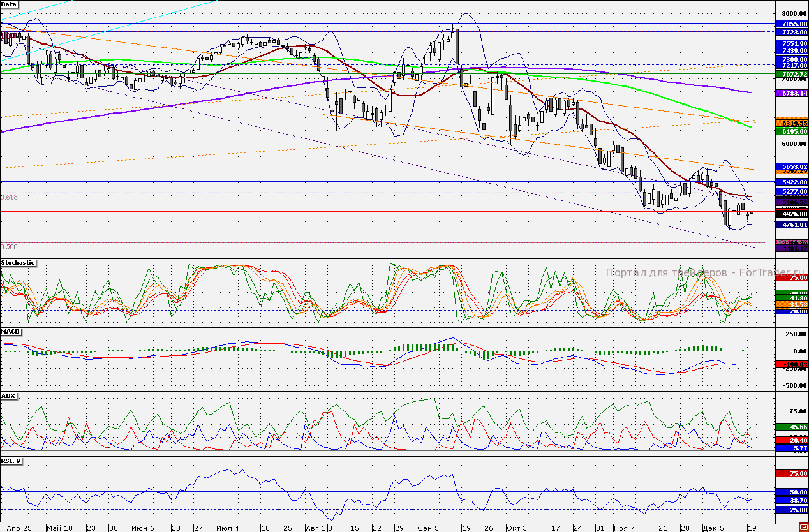This screenshot has height=532, width=809.
Task: Click the red -190.03 MACD value tag
Action: click(790, 364)
